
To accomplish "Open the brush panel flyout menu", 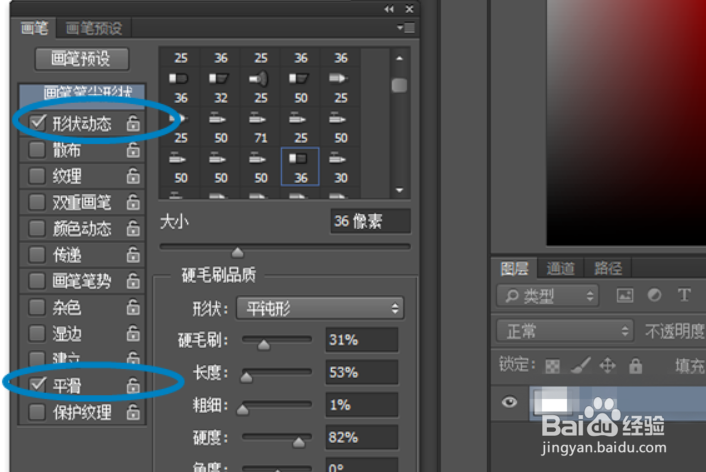I will coord(406,28).
